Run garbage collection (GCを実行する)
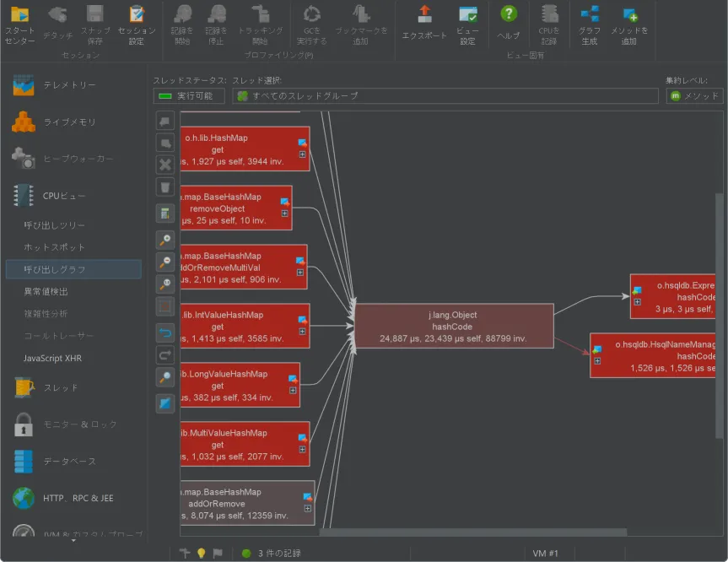728x562 pixels. (x=311, y=25)
